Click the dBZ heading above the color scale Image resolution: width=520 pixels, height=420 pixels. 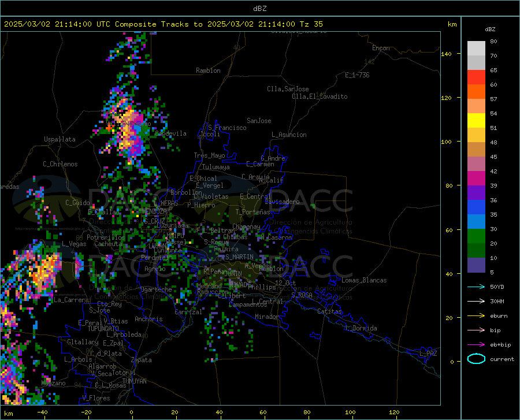pos(490,29)
